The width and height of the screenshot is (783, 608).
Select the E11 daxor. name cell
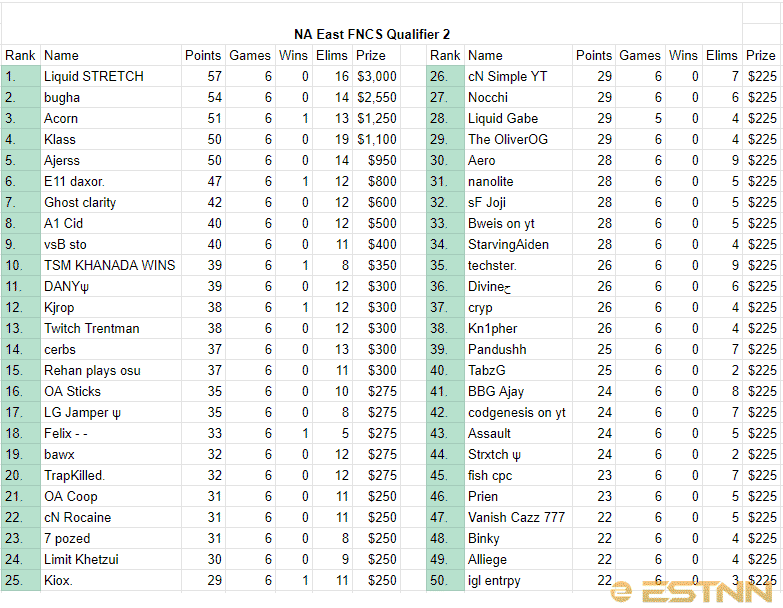click(111, 181)
